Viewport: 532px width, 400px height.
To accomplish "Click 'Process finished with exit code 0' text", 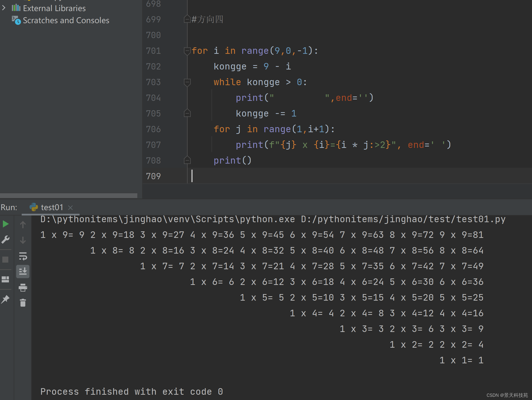I will [132, 392].
